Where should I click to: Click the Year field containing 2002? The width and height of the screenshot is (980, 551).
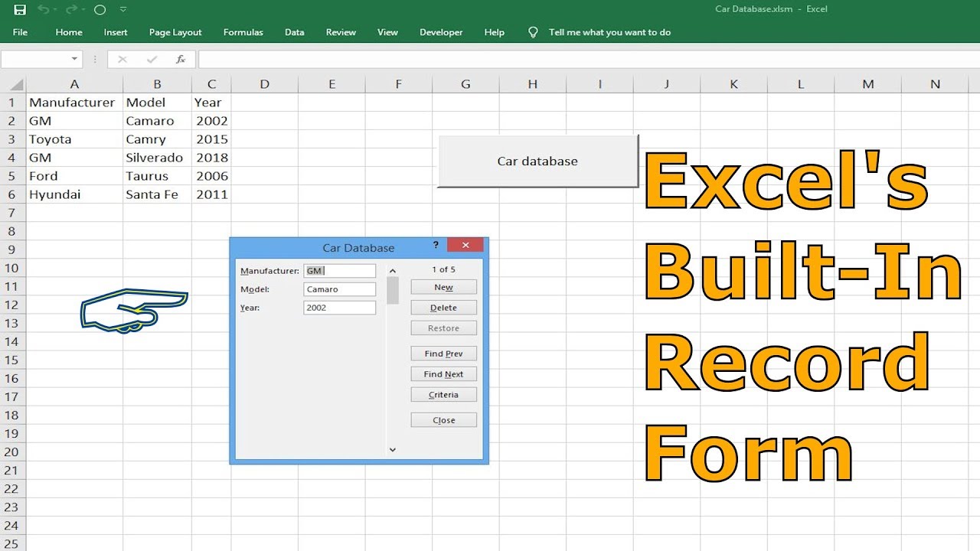(x=339, y=308)
